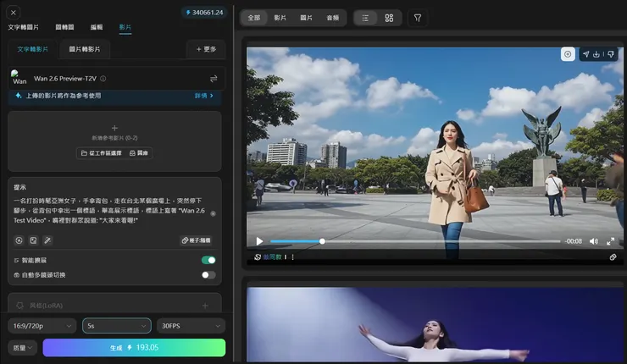
Task: Click the Wan 2.6 Preview-T2V model name
Action: [65, 79]
